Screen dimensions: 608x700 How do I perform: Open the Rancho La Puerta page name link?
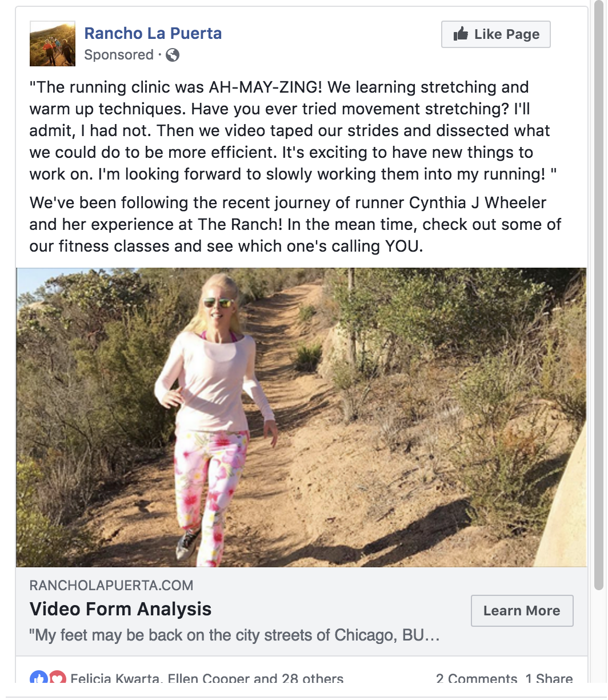(x=153, y=33)
